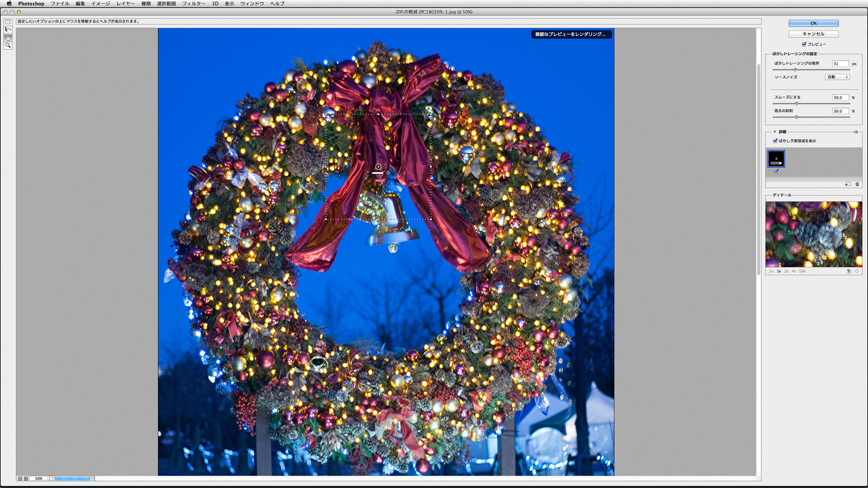Screen dimensions: 868x488
Task: Click the undock detail loupe icon
Action: tap(849, 271)
